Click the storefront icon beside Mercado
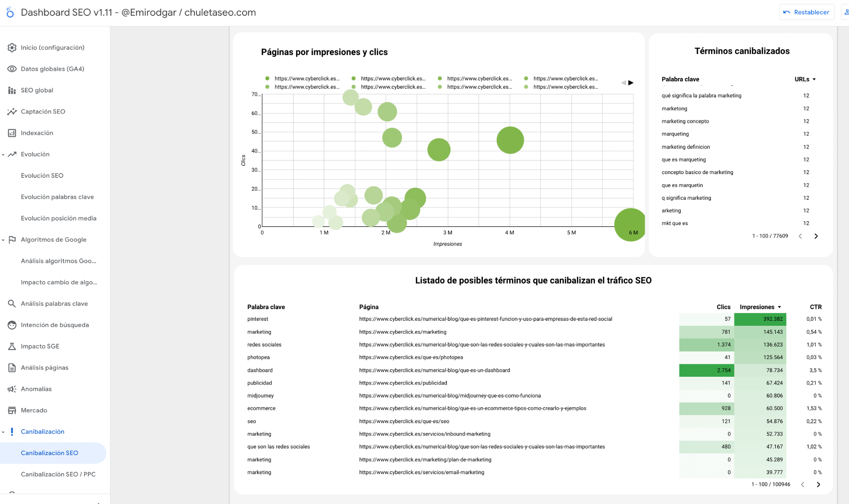Screen dimensions: 849x504 pyautogui.click(x=12, y=410)
